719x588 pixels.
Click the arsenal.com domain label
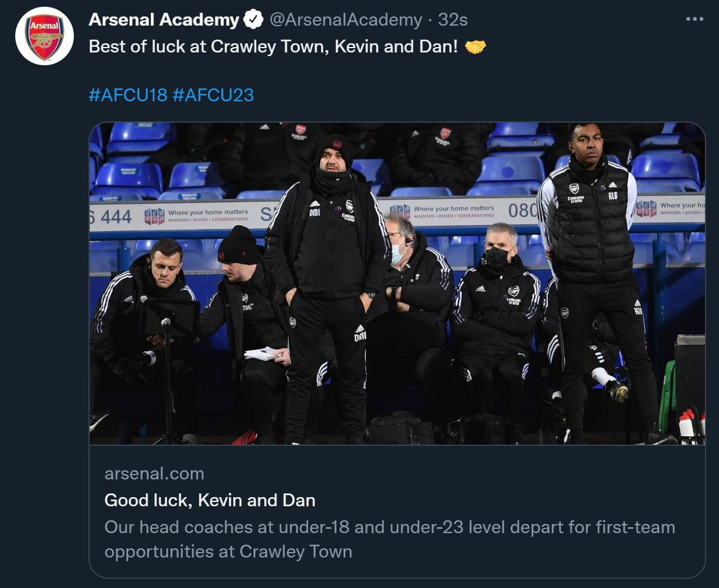[154, 473]
